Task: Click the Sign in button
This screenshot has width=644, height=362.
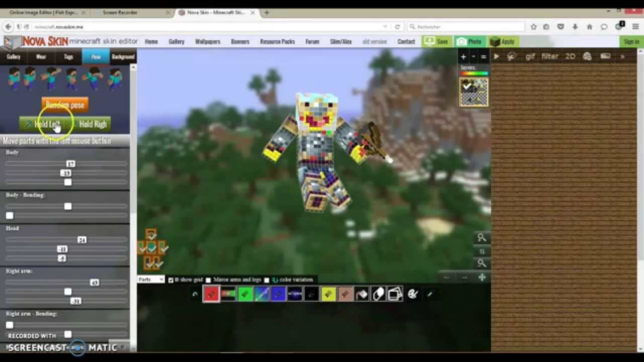Action: (631, 42)
